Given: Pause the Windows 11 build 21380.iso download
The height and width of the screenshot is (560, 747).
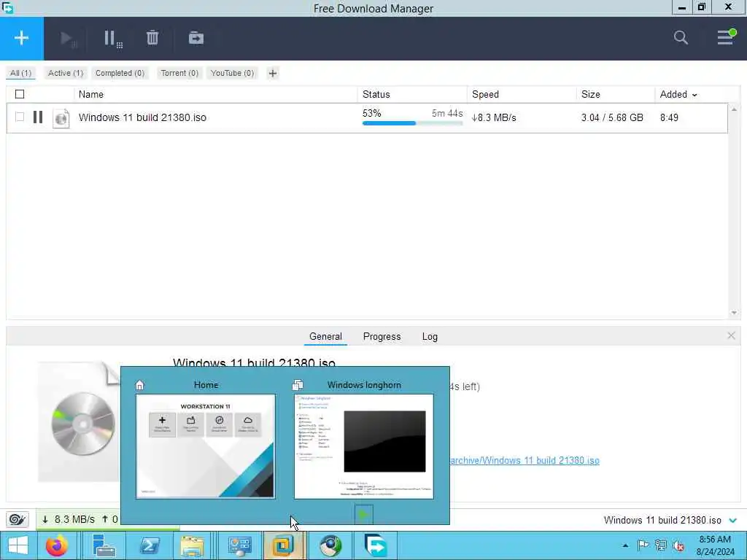Looking at the screenshot, I should pyautogui.click(x=38, y=117).
